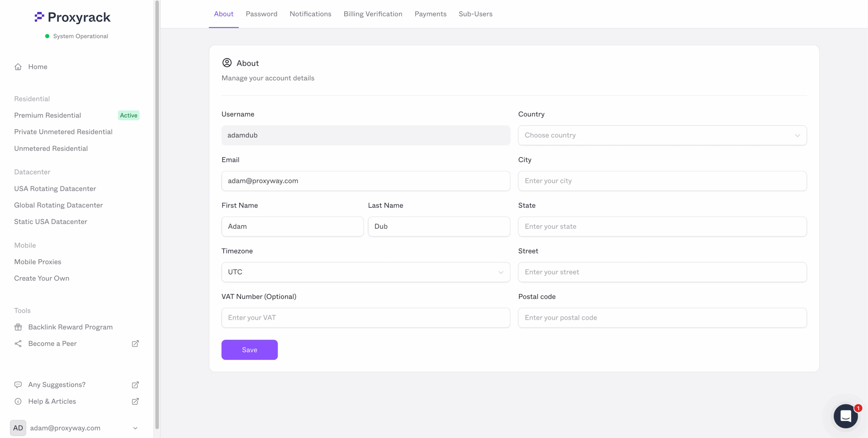The height and width of the screenshot is (438, 868).
Task: Click the Help & Articles info icon
Action: [18, 401]
